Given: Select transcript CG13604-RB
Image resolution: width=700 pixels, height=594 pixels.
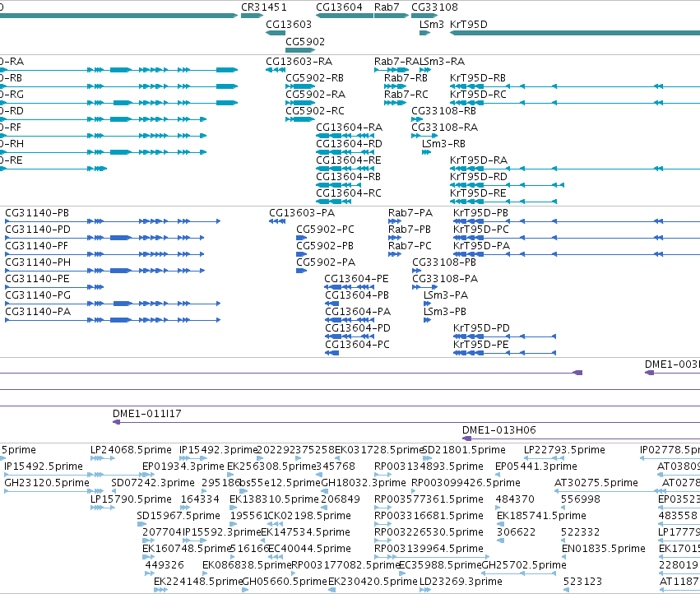Looking at the screenshot, I should point(348,178).
